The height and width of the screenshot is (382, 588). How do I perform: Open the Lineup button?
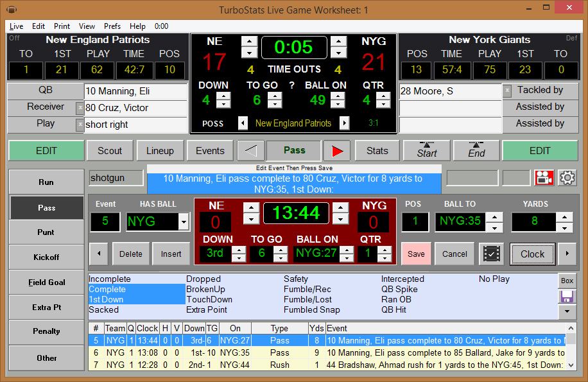[160, 151]
